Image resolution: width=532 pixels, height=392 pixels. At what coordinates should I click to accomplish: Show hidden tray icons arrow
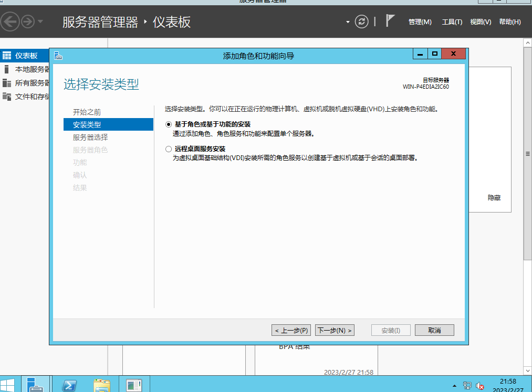click(454, 386)
